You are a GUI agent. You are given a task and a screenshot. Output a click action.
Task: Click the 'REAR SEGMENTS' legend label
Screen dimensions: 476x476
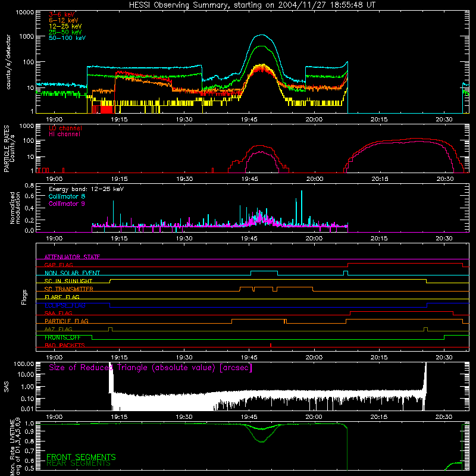[79, 464]
